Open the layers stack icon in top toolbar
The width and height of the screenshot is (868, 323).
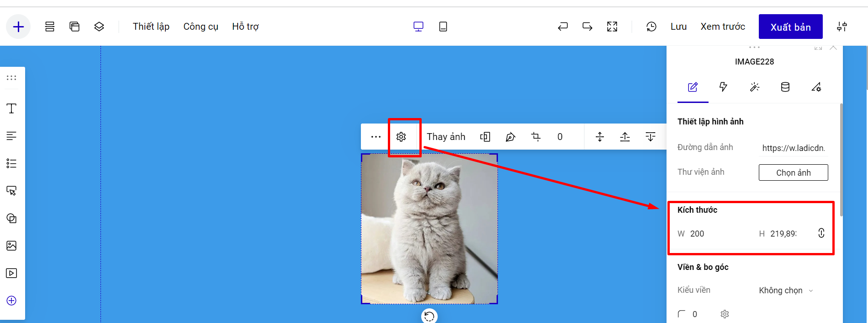click(x=99, y=27)
